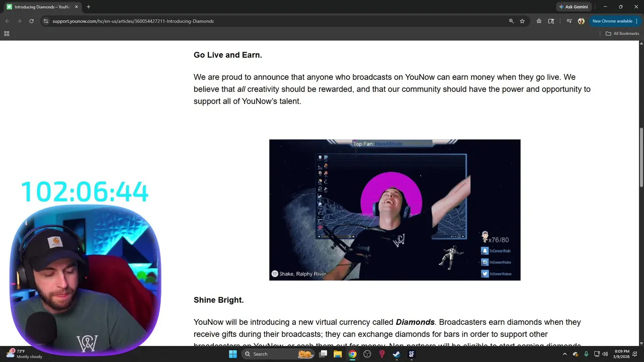644x362 pixels.
Task: Open the incognito-style extension icon
Action: click(x=539, y=21)
